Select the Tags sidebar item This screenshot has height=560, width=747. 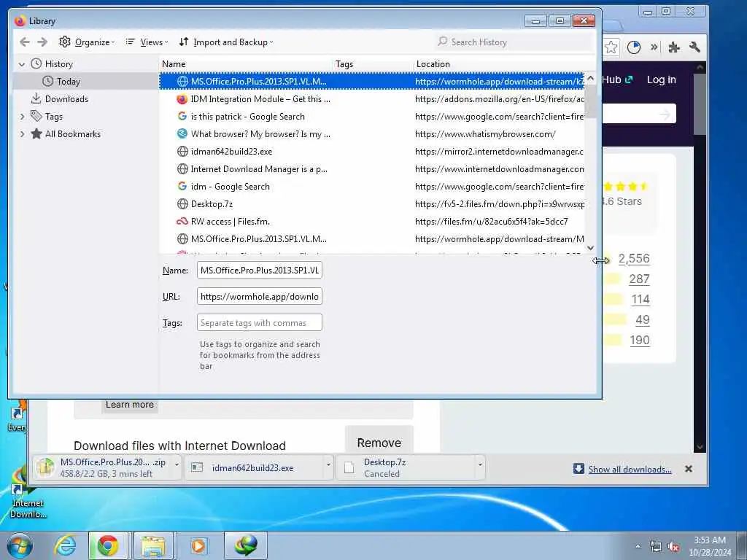click(x=54, y=117)
